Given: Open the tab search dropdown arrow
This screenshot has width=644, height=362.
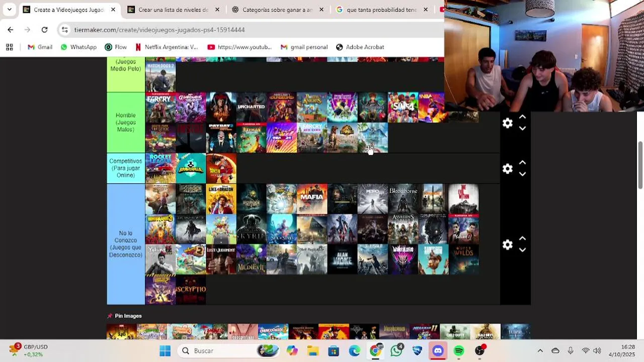Looking at the screenshot, I should click(x=9, y=10).
